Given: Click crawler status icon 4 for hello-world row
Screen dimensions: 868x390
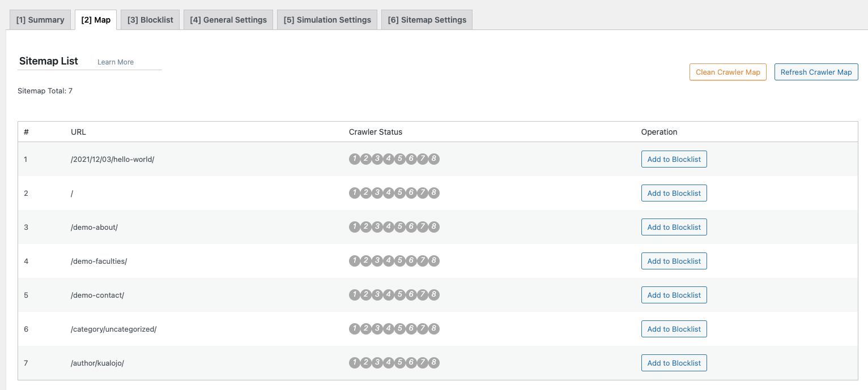Looking at the screenshot, I should [389, 159].
